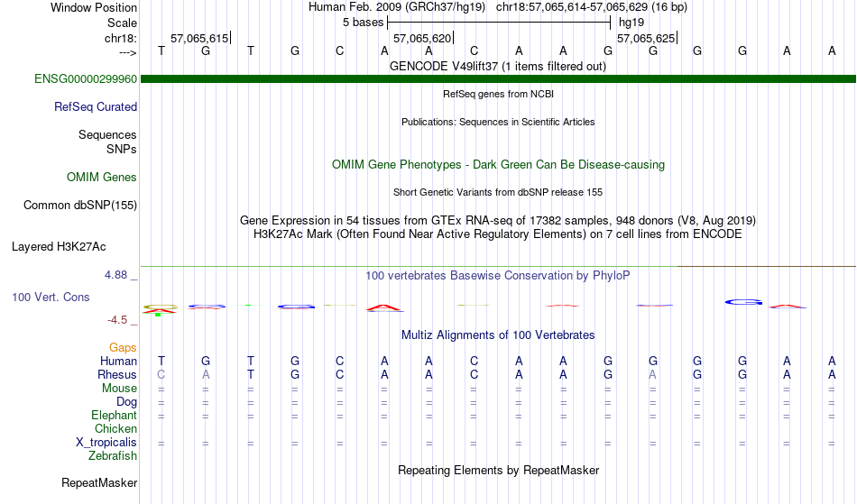Click the -4.5 PhyloP lower limit
857x504 pixels.
click(x=117, y=320)
